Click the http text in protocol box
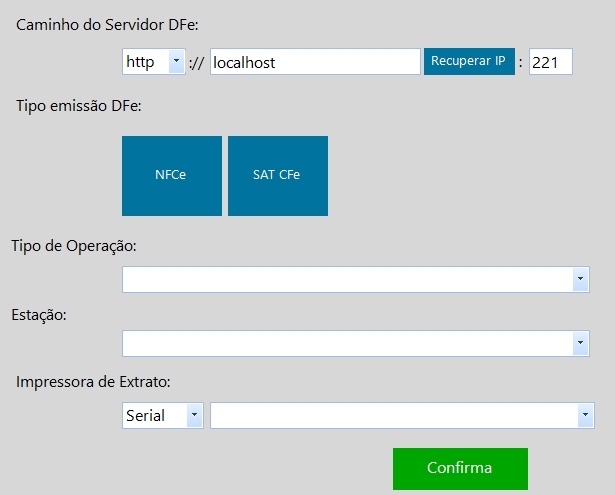 click(x=140, y=62)
